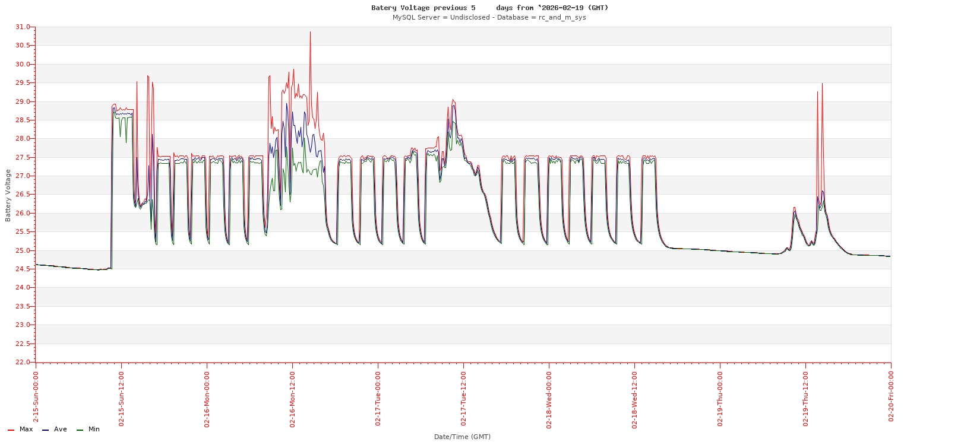Image resolution: width=980 pixels, height=445 pixels.
Task: Click the Battery Voltage y-axis label
Action: point(8,195)
